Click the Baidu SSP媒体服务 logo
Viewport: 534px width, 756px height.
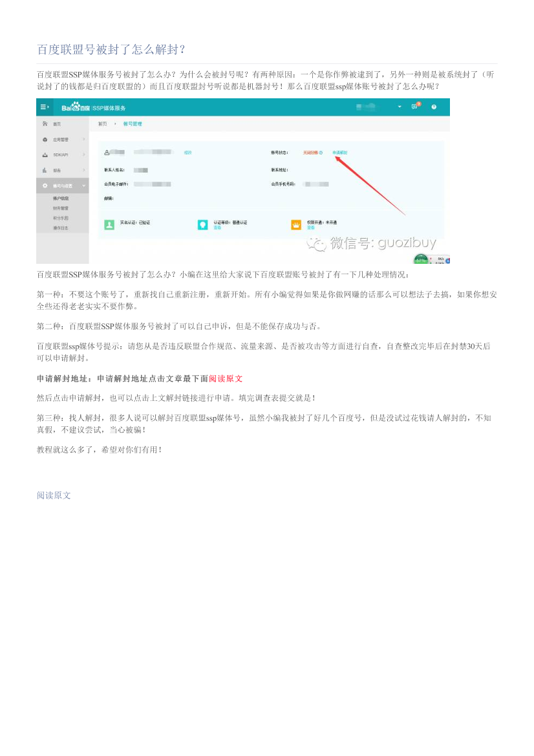94,107
